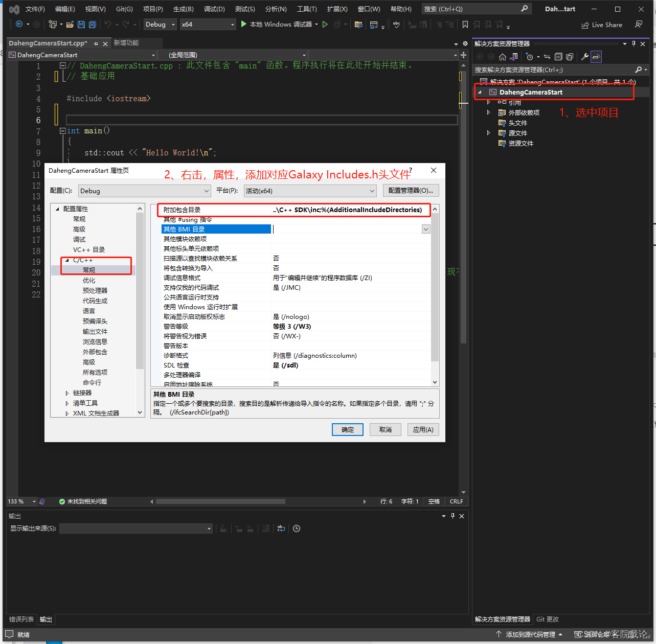The height and width of the screenshot is (644, 656).
Task: Expand the 源文件 folder in Solution Explorer
Action: point(488,133)
